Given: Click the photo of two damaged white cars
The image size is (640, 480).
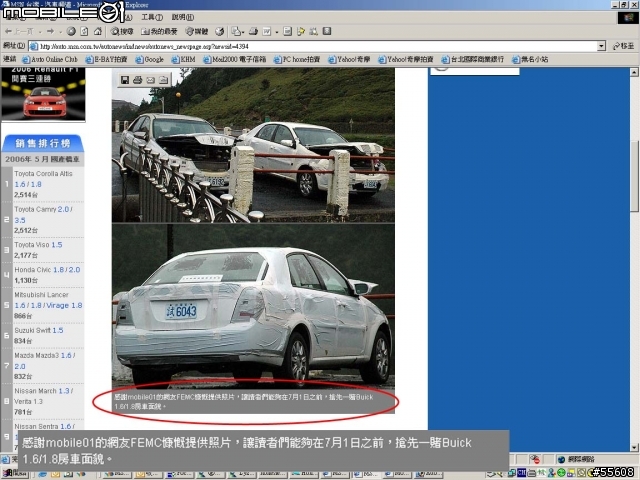Looking at the screenshot, I should [x=253, y=145].
